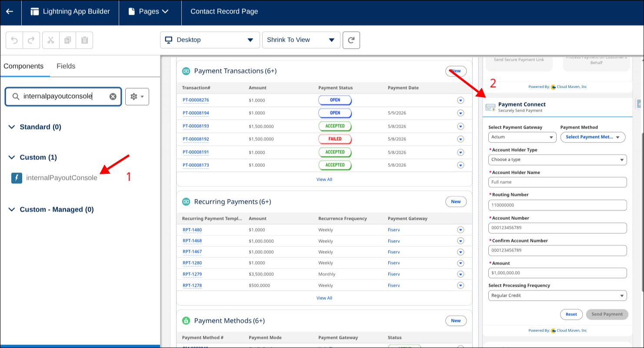Screen dimensions: 644x348
Task: Open recurring payment RPT-1480 link
Action: click(x=192, y=230)
